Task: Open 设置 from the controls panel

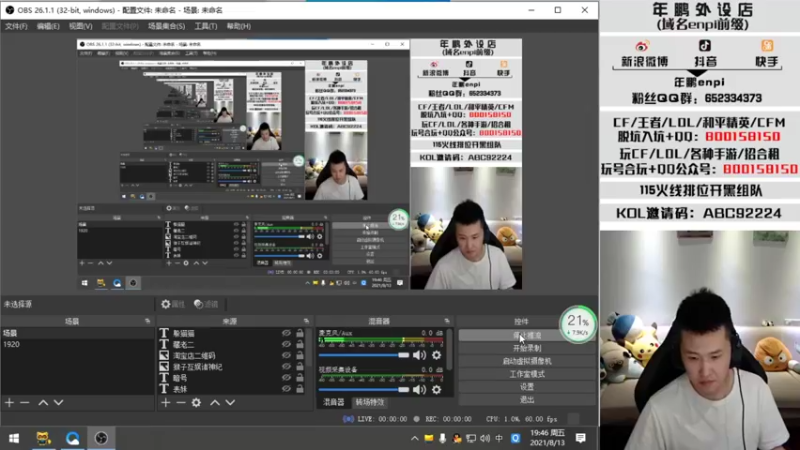Action: coord(527,387)
